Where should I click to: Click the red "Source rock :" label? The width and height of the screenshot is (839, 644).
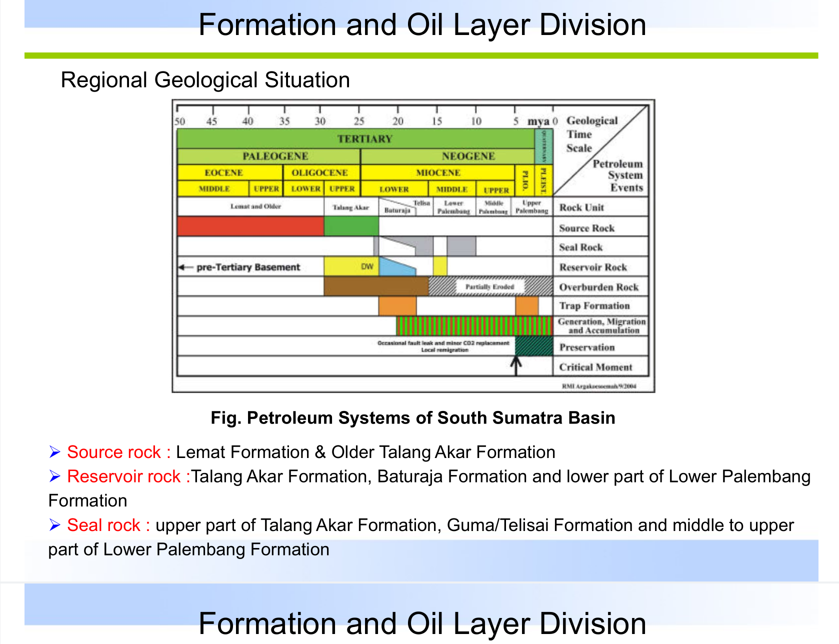(x=119, y=452)
